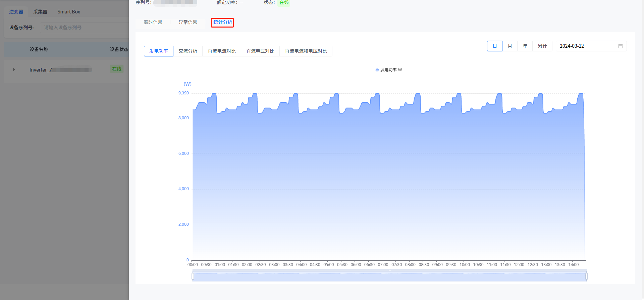644x300 pixels.
Task: Open the 2024-03-12 date picker
Action: 587,46
